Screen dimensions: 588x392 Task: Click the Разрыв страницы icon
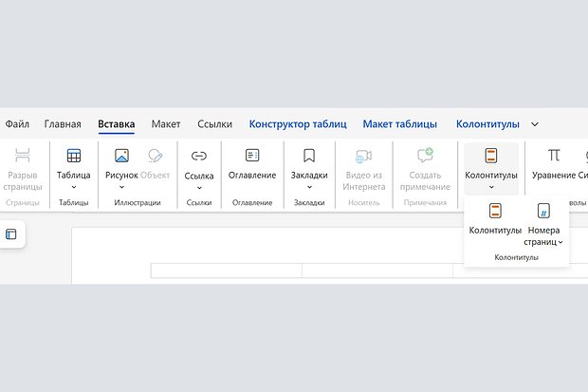point(23,156)
